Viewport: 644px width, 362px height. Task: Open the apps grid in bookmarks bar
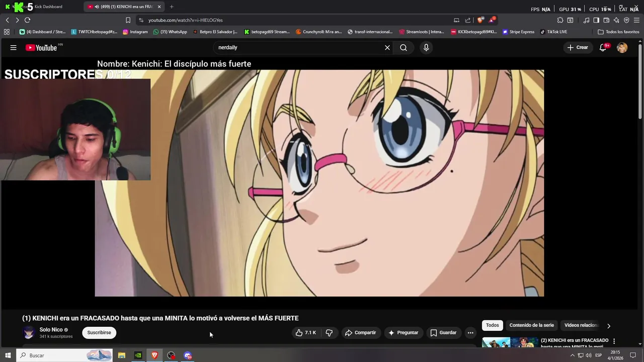(x=7, y=32)
